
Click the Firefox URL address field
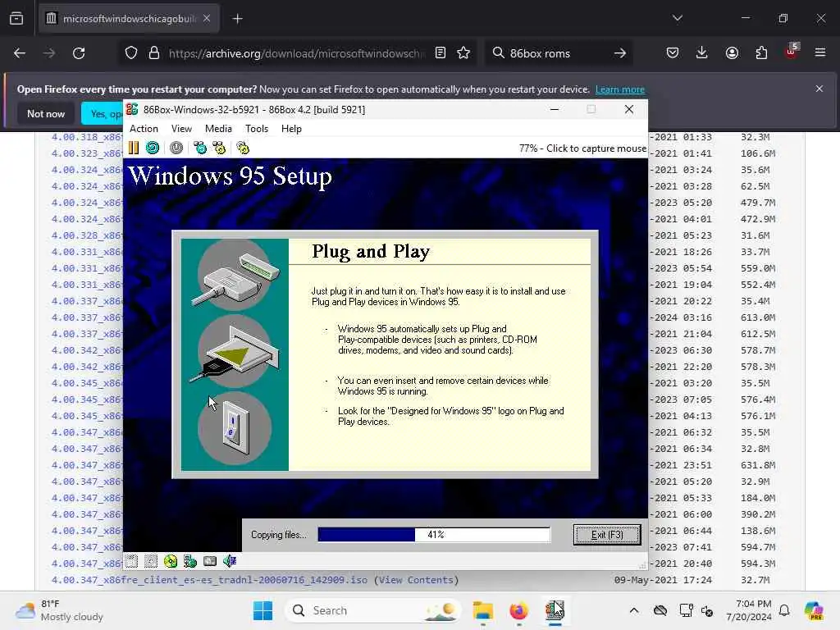point(296,53)
